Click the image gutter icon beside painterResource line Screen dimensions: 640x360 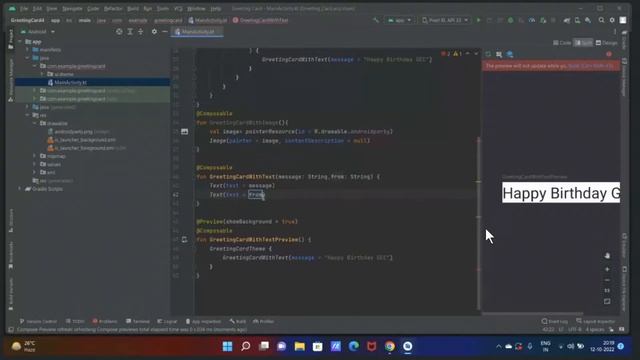[x=184, y=131]
